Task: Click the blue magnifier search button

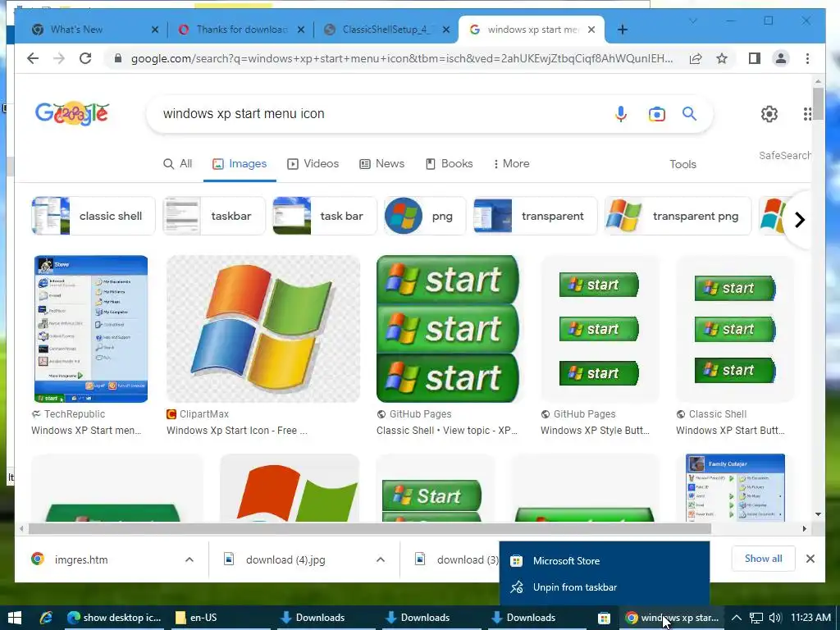Action: tap(689, 113)
